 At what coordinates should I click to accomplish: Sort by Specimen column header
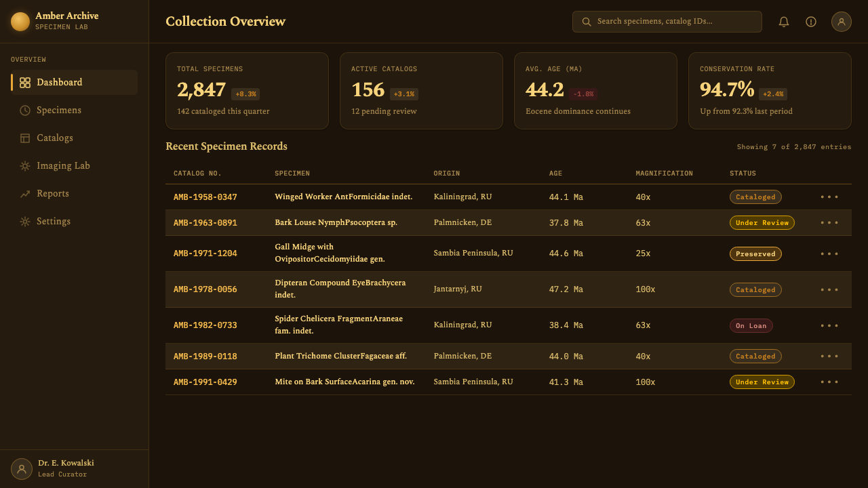coord(292,174)
